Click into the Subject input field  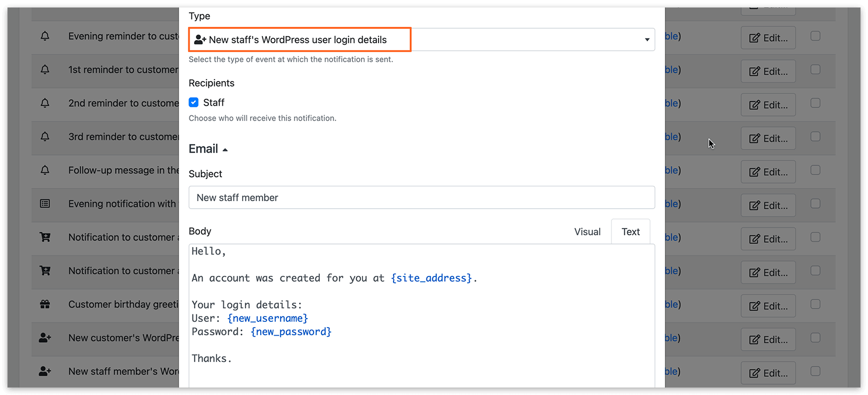(422, 197)
